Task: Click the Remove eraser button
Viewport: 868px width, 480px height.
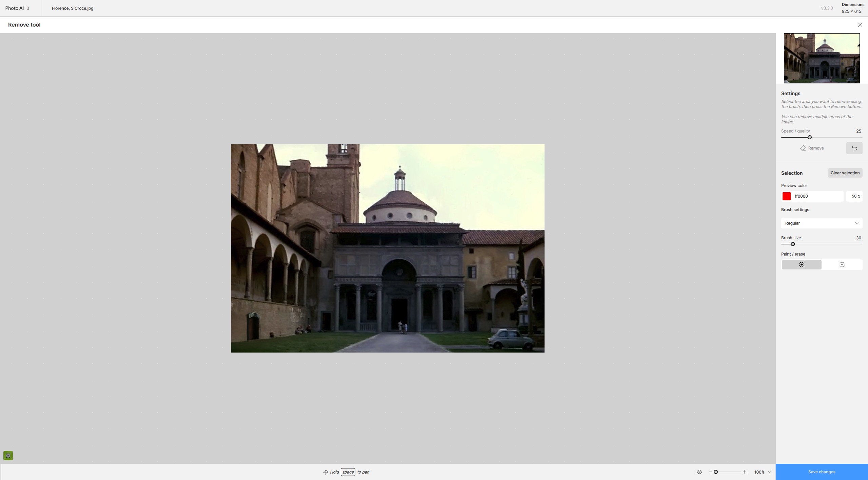Action: (x=812, y=148)
